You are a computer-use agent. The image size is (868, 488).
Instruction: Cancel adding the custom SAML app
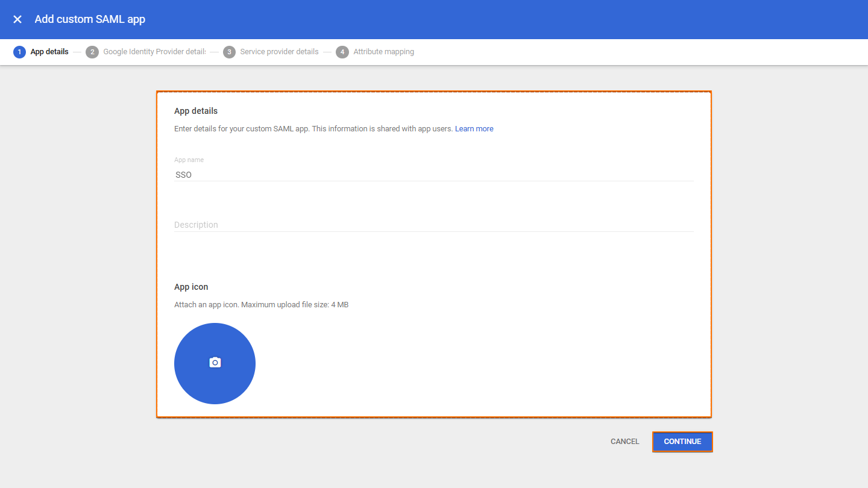624,441
